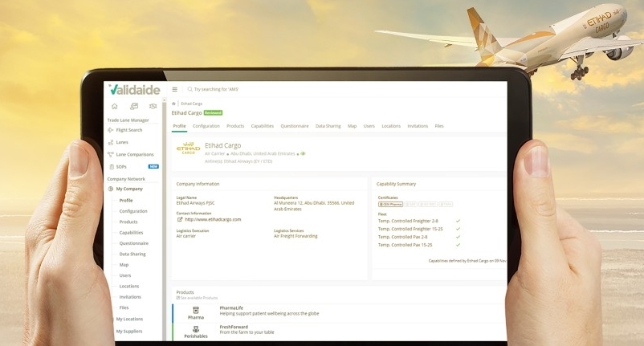Click the SOPs clipboard icon
Screen dimensions: 644x346
(x=112, y=167)
